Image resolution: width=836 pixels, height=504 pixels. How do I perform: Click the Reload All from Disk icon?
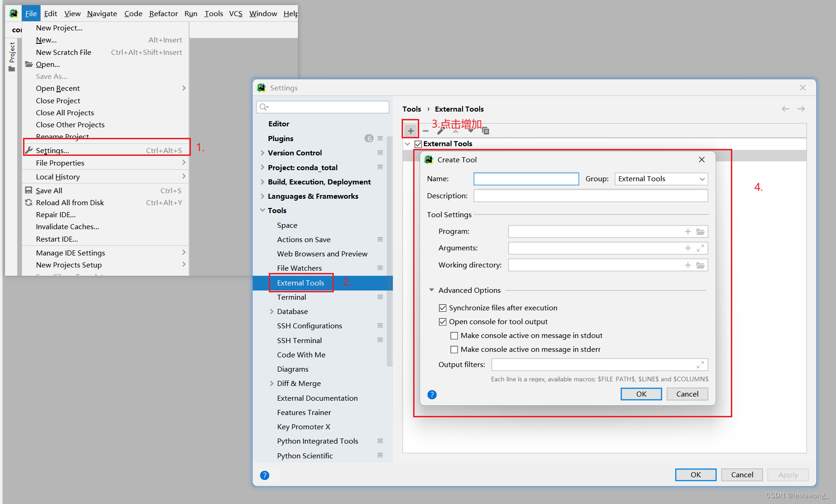pos(29,202)
